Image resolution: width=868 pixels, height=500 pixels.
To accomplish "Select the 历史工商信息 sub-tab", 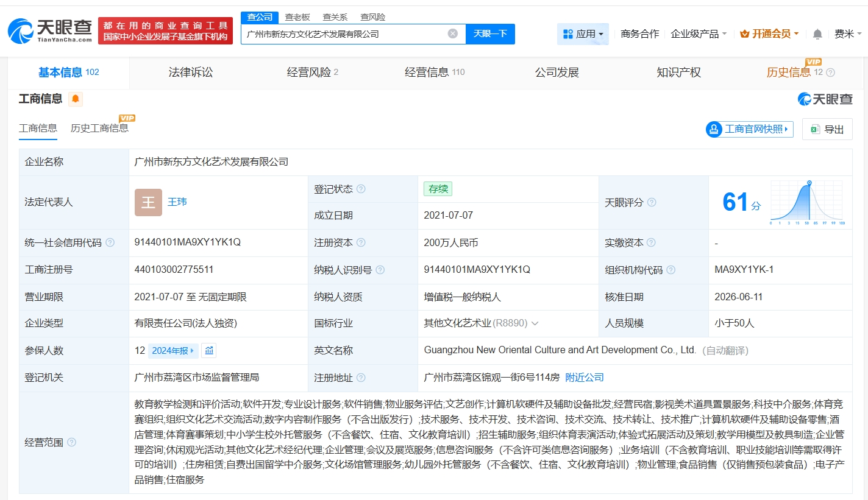I will [99, 128].
